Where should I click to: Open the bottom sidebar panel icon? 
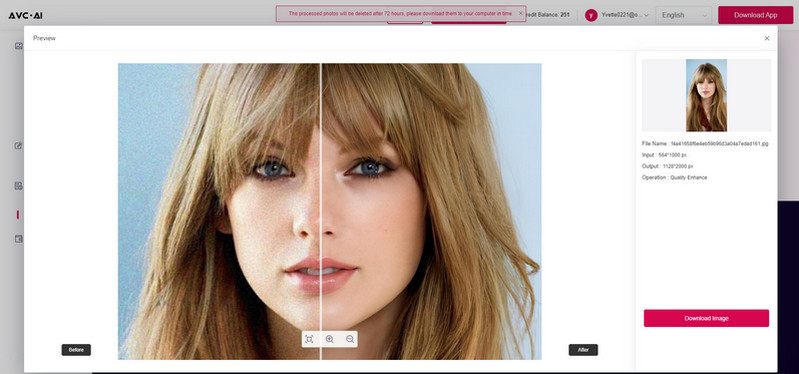click(x=19, y=238)
